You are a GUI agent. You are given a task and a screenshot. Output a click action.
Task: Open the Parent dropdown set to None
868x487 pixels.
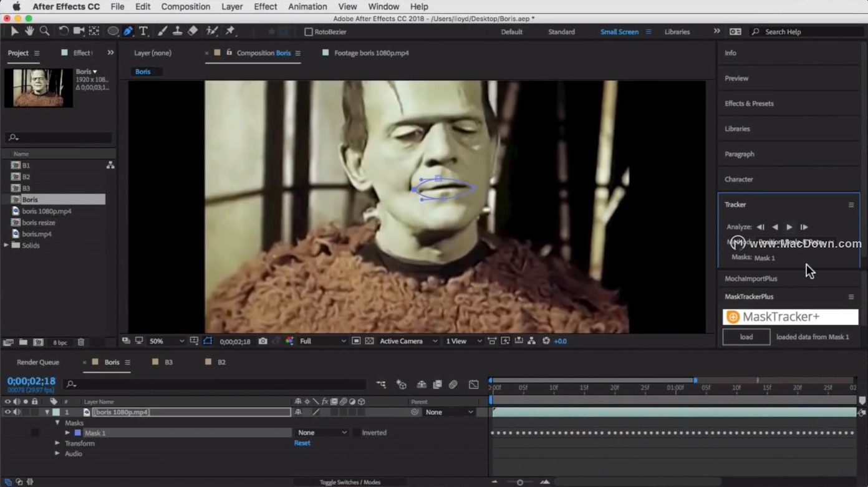449,412
